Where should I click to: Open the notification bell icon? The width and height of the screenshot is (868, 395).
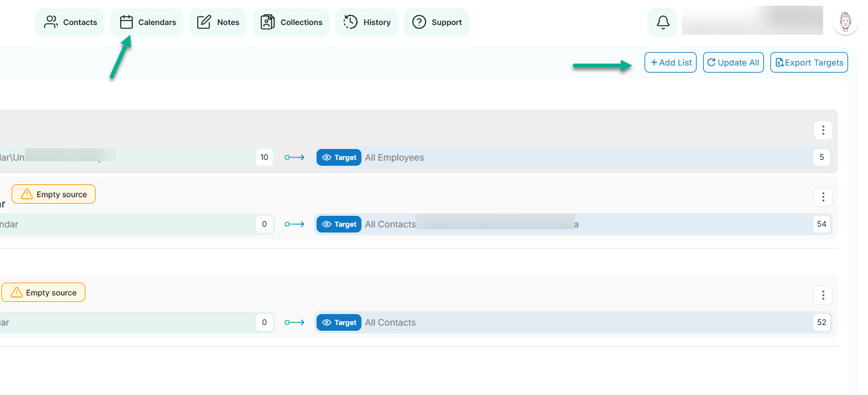[x=662, y=21]
